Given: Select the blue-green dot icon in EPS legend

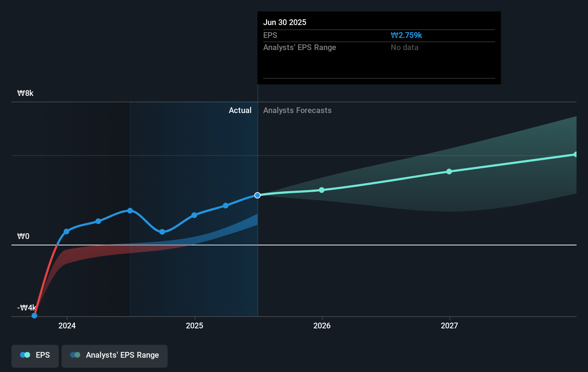Looking at the screenshot, I should click(25, 354).
